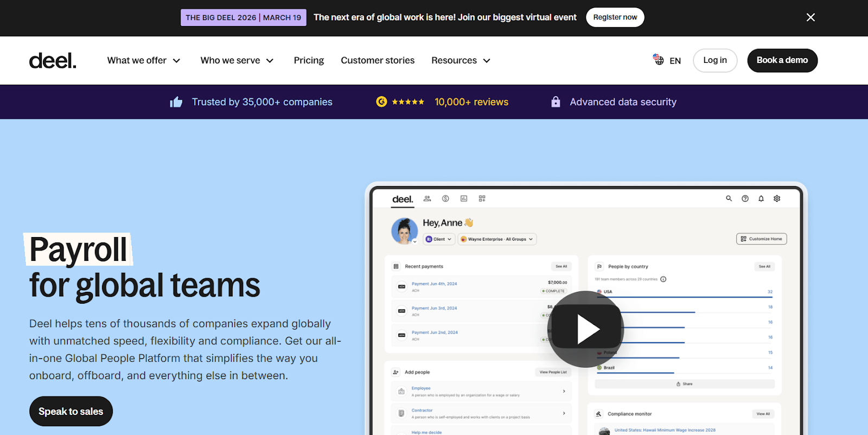Click the Speak to sales button
Viewport: 868px width, 435px height.
(x=71, y=411)
